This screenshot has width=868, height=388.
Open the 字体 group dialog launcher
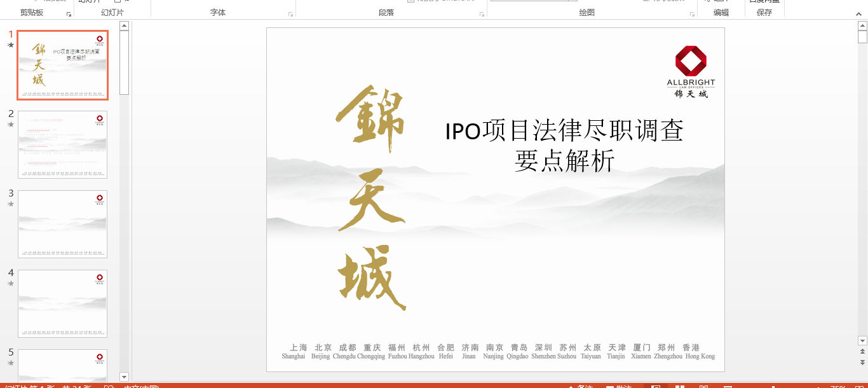click(290, 14)
